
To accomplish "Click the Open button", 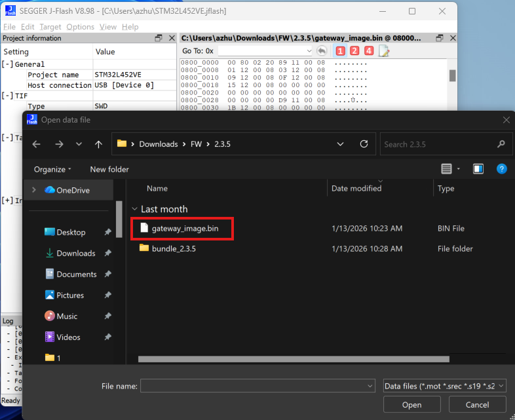I will (411, 404).
